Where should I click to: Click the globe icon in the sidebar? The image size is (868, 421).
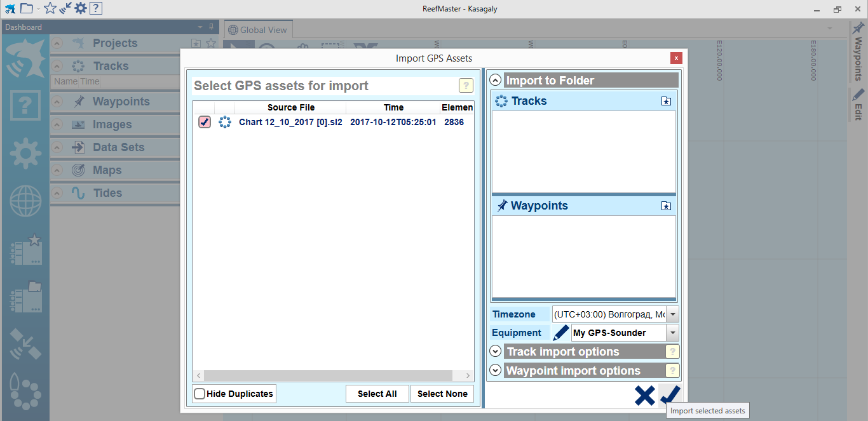coord(25,201)
